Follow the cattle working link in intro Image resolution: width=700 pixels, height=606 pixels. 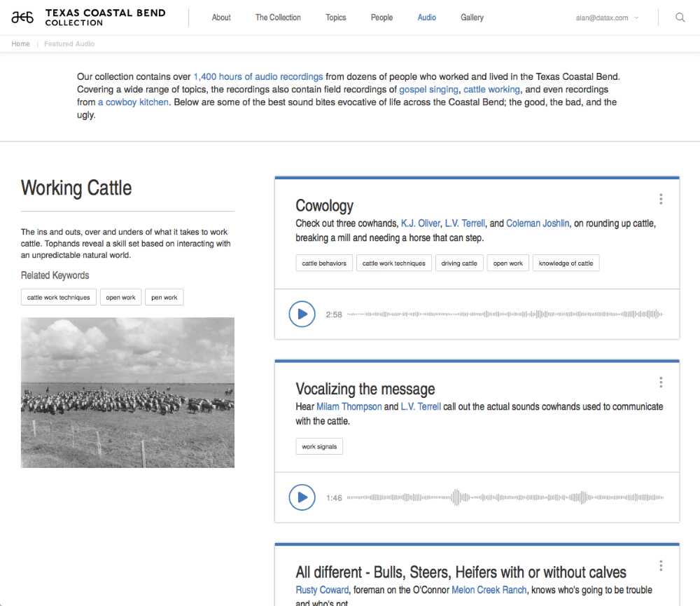(491, 90)
